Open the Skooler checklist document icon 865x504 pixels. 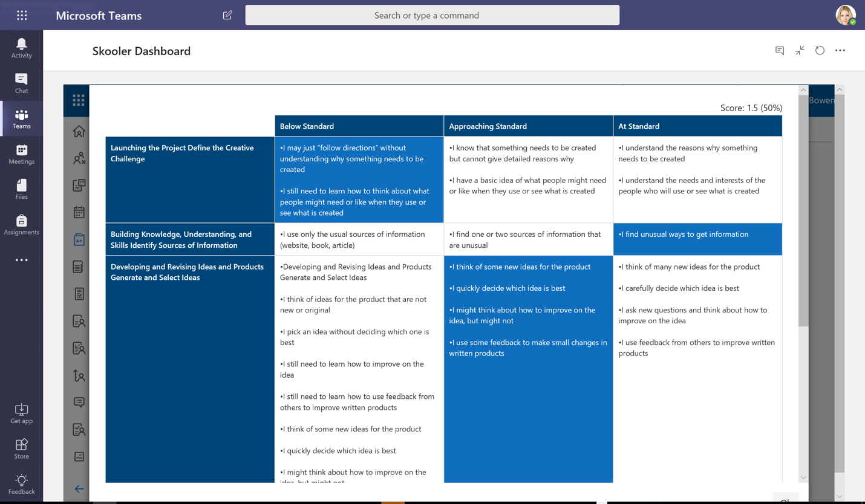click(x=79, y=294)
